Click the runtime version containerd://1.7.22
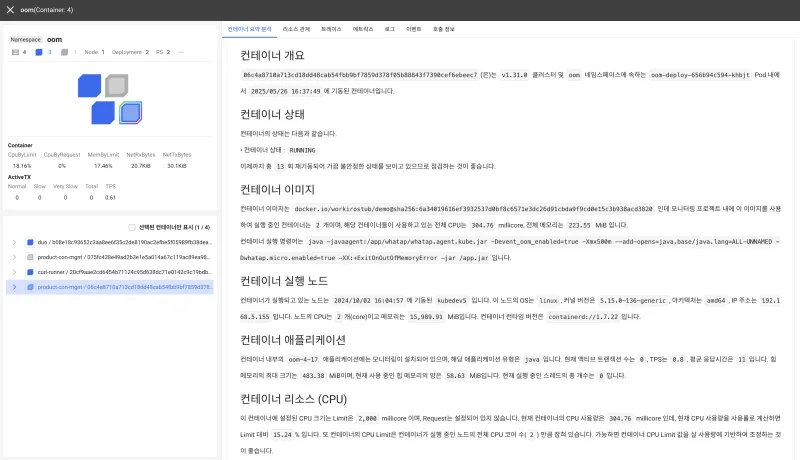This screenshot has width=800, height=460. pos(583,317)
